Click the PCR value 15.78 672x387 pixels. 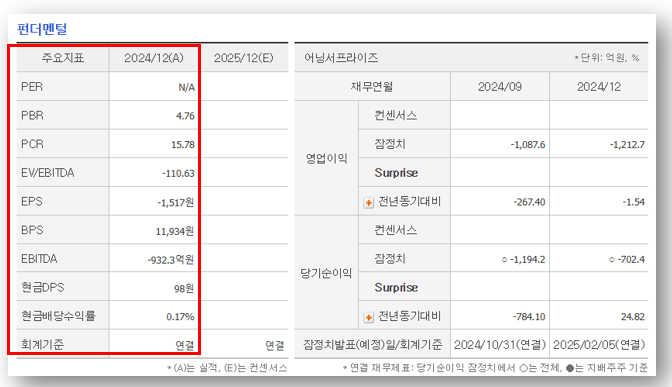(x=183, y=145)
